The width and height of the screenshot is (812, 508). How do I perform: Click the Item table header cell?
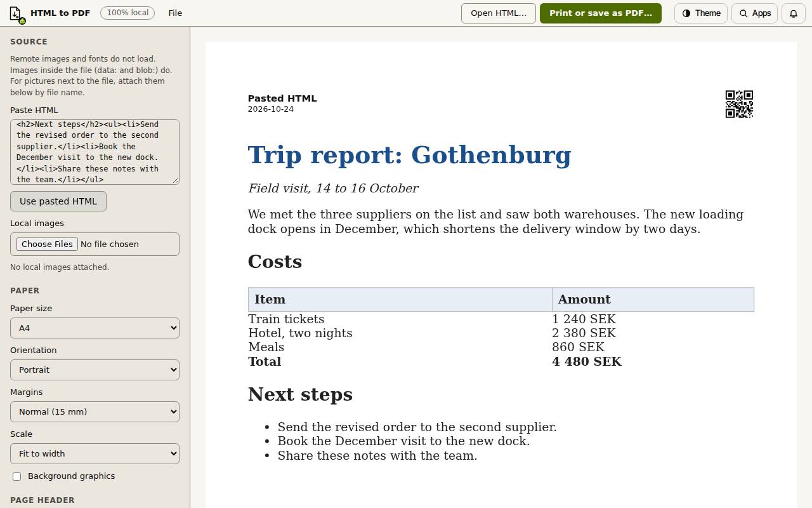point(400,299)
